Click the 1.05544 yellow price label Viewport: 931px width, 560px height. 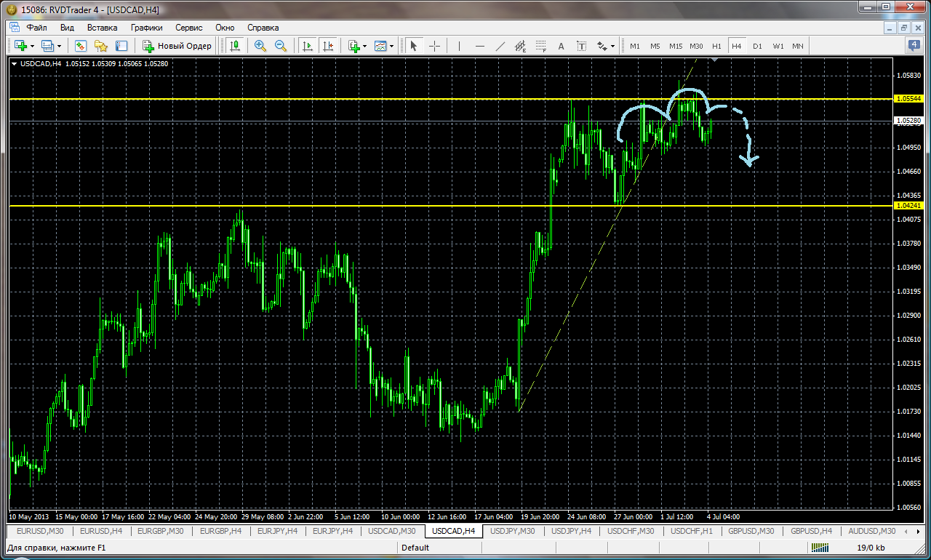click(908, 98)
